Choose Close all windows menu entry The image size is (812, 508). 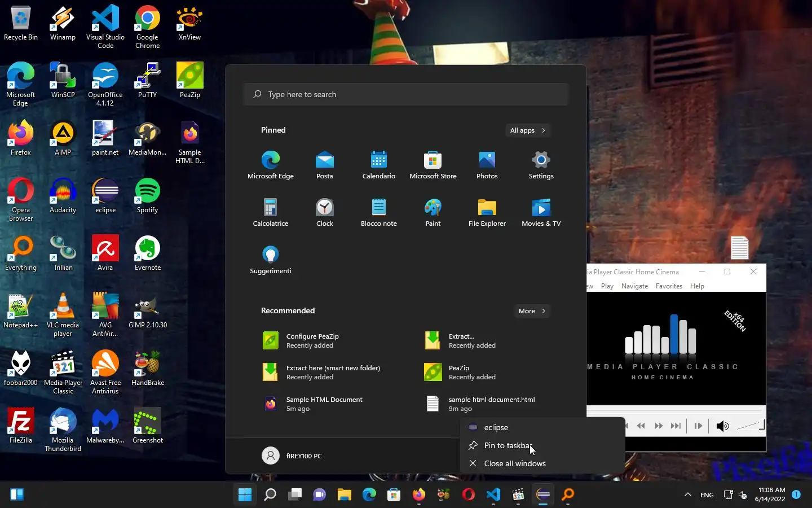pos(542,463)
